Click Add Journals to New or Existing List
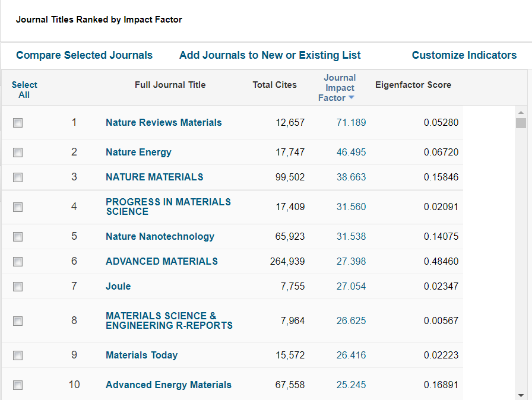The width and height of the screenshot is (532, 400). pos(270,55)
